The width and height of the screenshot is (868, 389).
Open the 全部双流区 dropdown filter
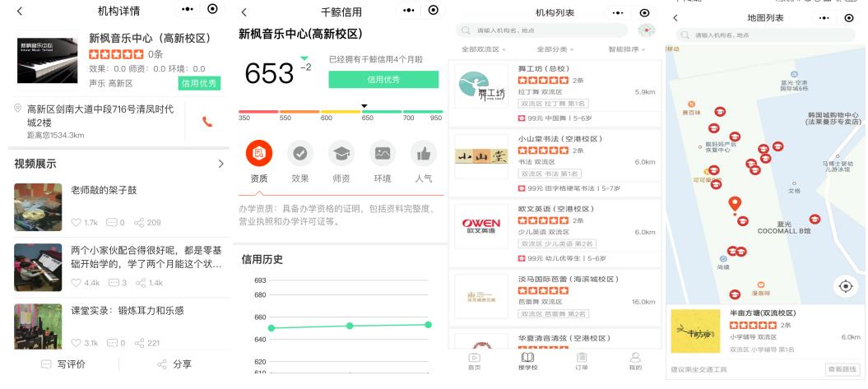click(484, 50)
